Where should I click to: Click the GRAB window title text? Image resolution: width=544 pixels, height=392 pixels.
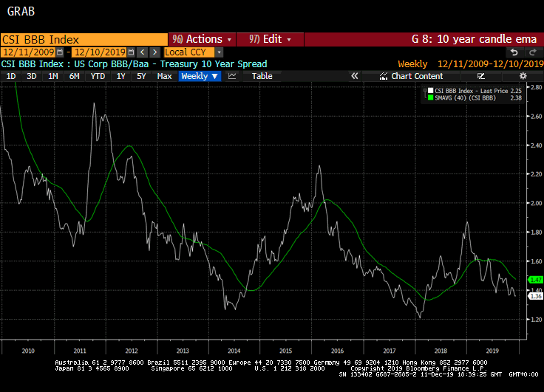[21, 11]
